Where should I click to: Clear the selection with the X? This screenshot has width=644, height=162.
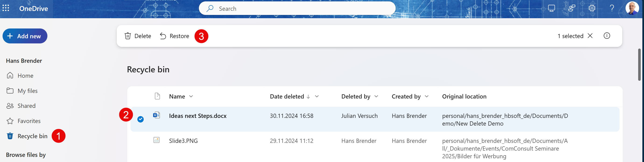(590, 36)
